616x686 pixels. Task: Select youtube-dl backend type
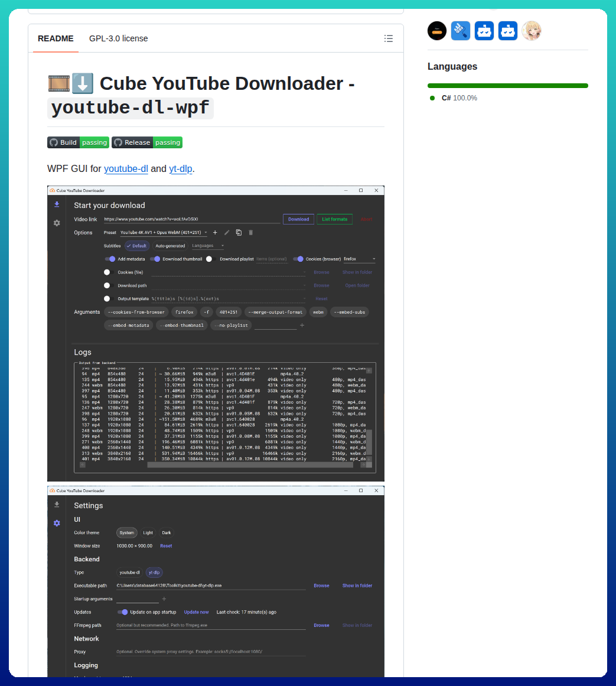click(129, 572)
